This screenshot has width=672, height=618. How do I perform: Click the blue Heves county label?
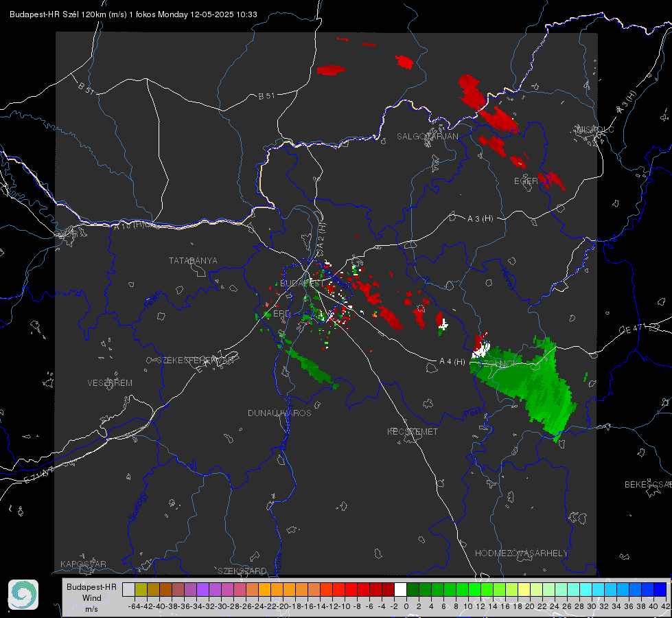507,279
